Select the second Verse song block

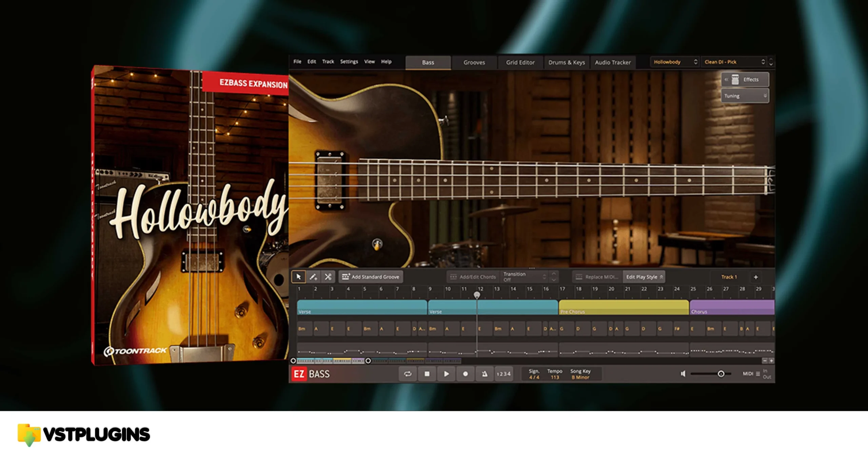point(493,307)
